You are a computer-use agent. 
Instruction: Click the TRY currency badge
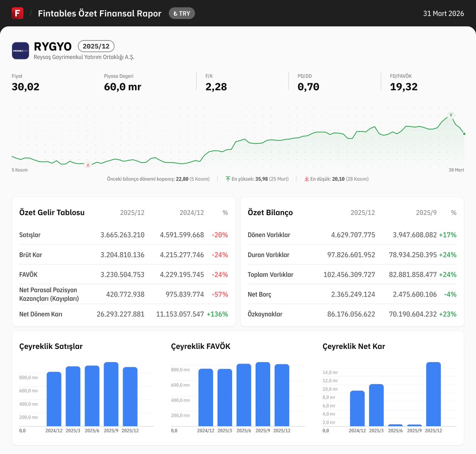coord(182,13)
